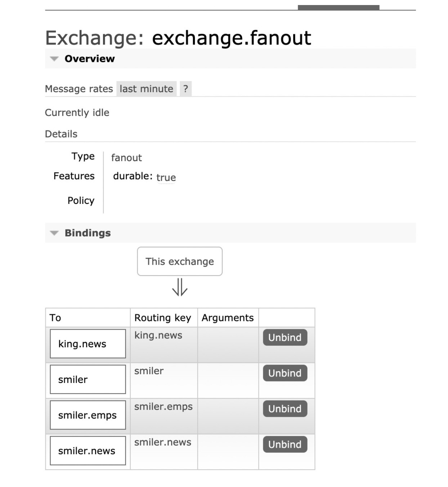The height and width of the screenshot is (487, 448).
Task: Unbind the king.news queue binding
Action: pyautogui.click(x=285, y=338)
